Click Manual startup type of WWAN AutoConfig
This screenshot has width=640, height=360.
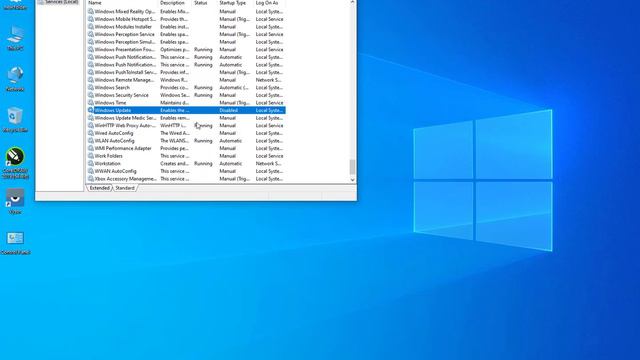coord(228,171)
